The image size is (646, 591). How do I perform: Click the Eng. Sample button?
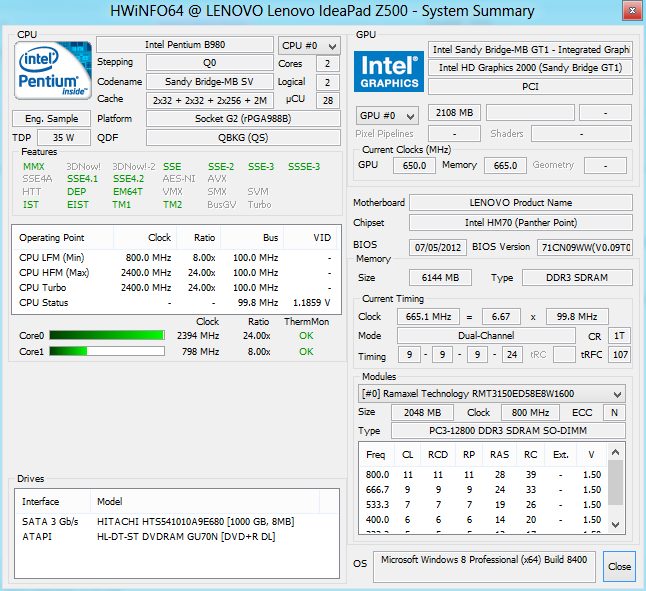pos(52,118)
